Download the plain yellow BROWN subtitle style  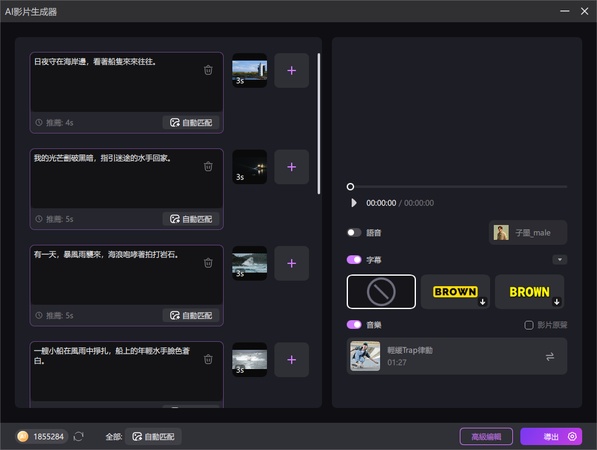coord(557,302)
